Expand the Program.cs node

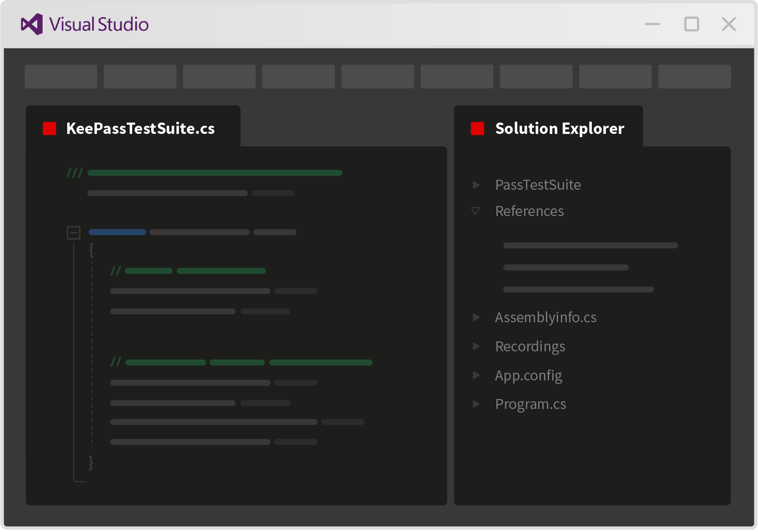tap(476, 404)
